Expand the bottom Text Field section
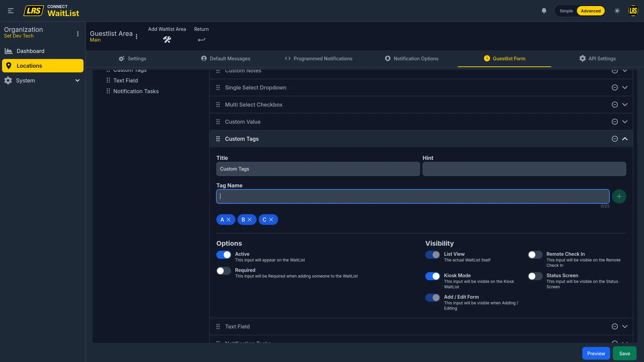Viewport: 644px width, 362px height. pos(625,326)
